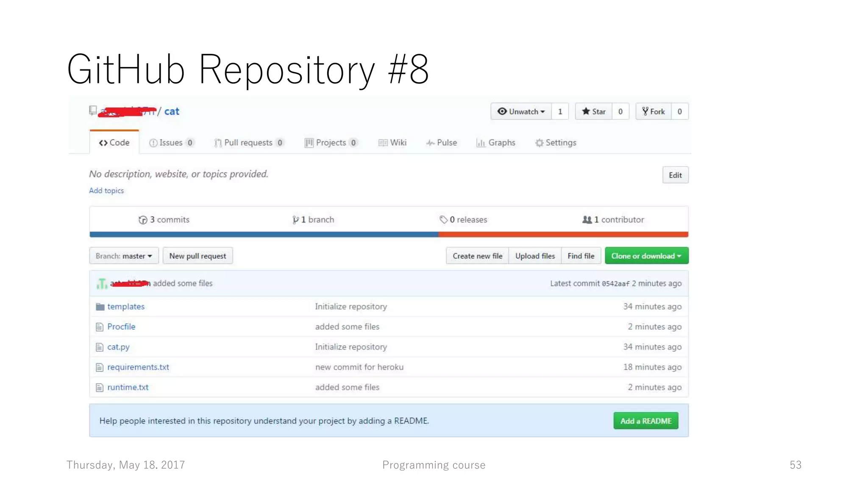Open the Clone or download dropdown
The width and height of the screenshot is (868, 488).
click(646, 256)
